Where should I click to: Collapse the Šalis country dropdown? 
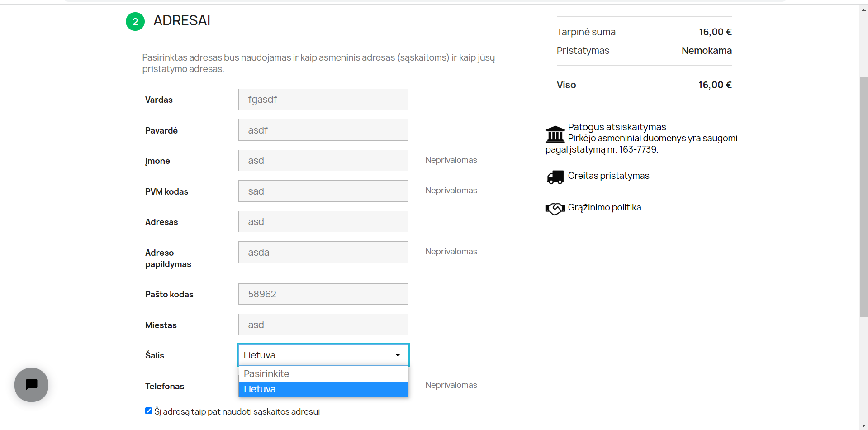coord(323,355)
